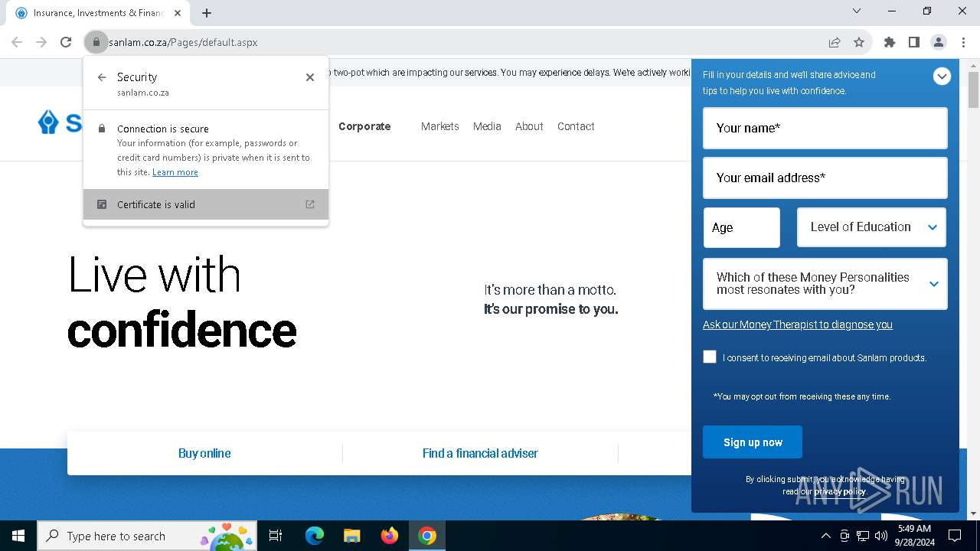Viewport: 980px width, 551px height.
Task: Open the volume tray icon
Action: point(881,536)
